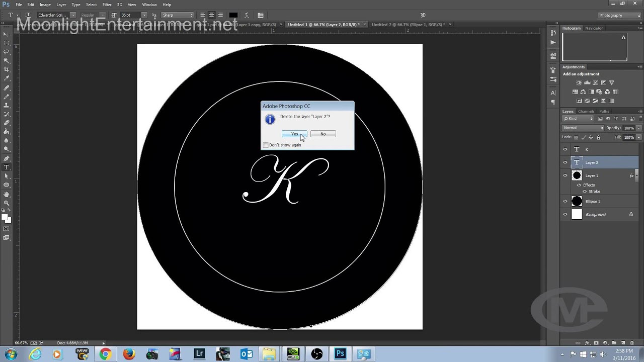Hide the K text layer

pyautogui.click(x=565, y=149)
